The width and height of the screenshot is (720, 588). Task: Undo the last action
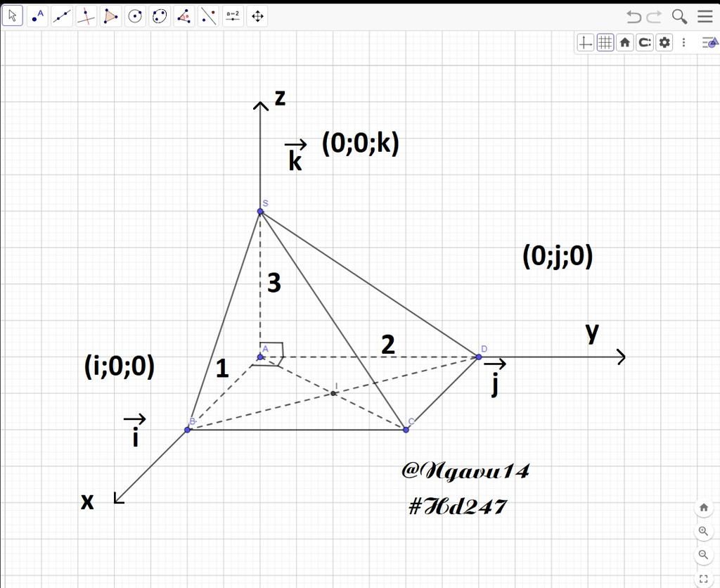pyautogui.click(x=634, y=17)
